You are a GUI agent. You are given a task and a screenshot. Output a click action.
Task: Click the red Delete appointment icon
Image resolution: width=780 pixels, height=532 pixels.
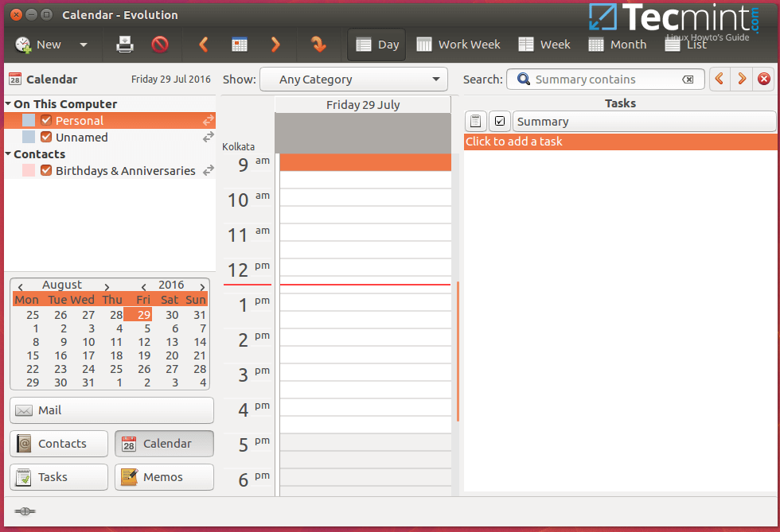click(160, 45)
